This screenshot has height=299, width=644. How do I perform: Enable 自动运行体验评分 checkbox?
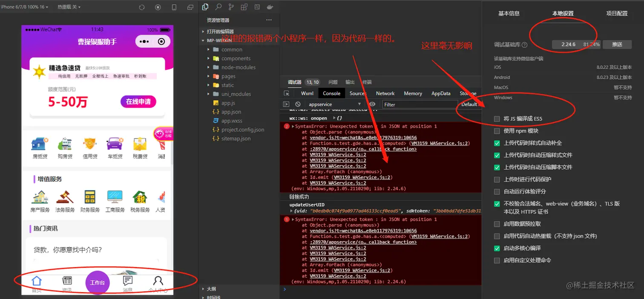497,192
